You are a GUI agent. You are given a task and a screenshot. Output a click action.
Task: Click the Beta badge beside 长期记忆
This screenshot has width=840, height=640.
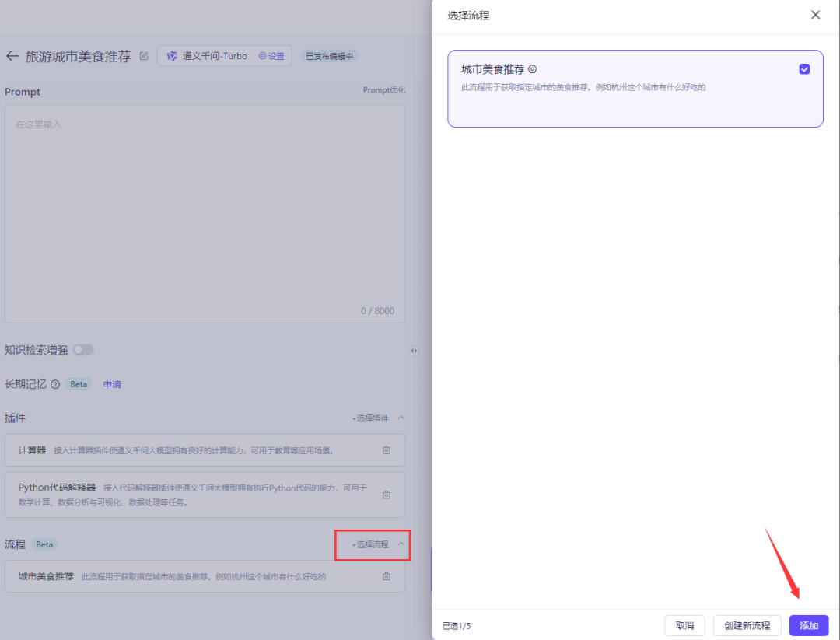click(x=79, y=384)
